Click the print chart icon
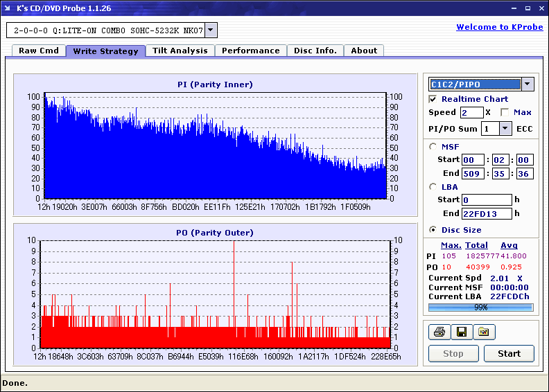The height and width of the screenshot is (392, 549). coord(439,332)
